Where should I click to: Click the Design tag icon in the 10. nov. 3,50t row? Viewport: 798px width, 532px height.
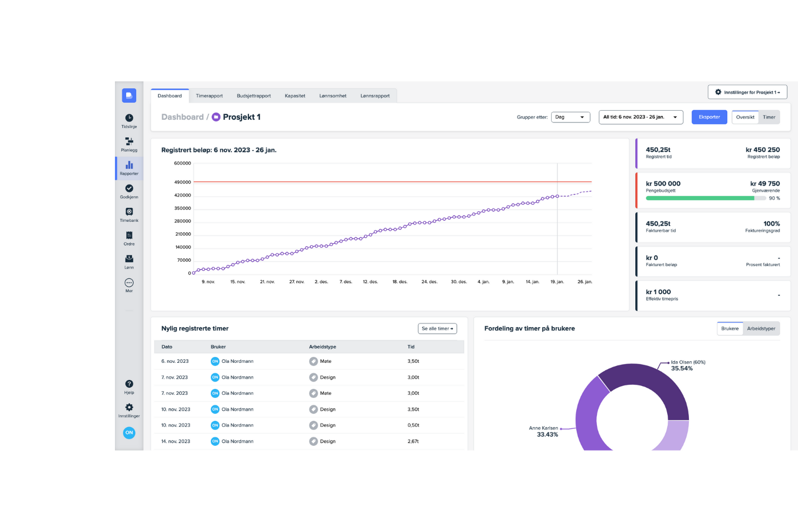point(313,409)
